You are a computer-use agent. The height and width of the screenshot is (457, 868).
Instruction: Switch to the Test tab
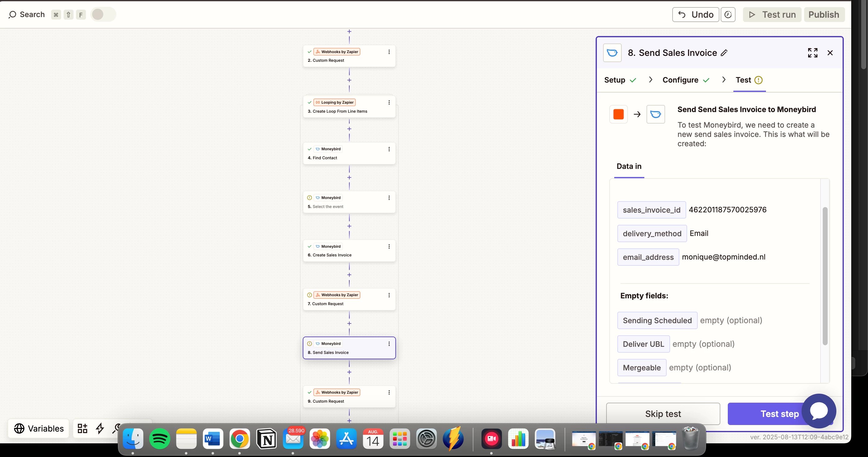(x=749, y=80)
